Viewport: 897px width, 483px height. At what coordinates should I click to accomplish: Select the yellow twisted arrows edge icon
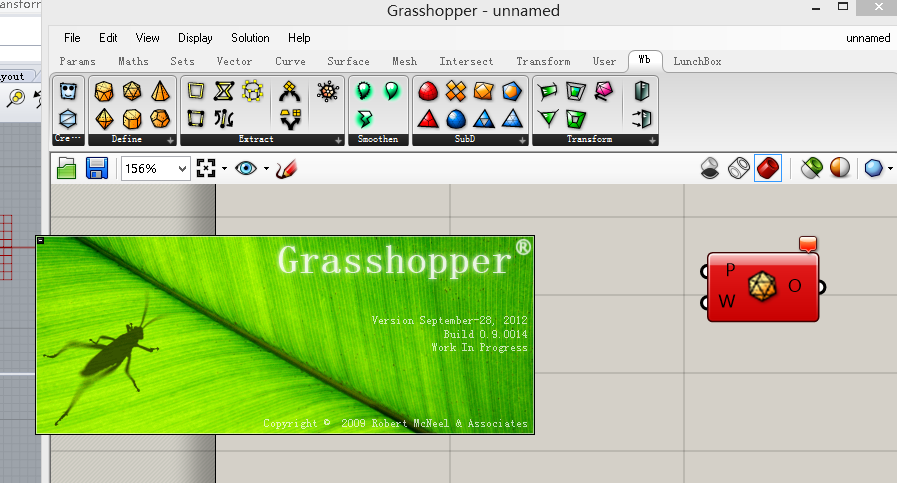coord(224,119)
